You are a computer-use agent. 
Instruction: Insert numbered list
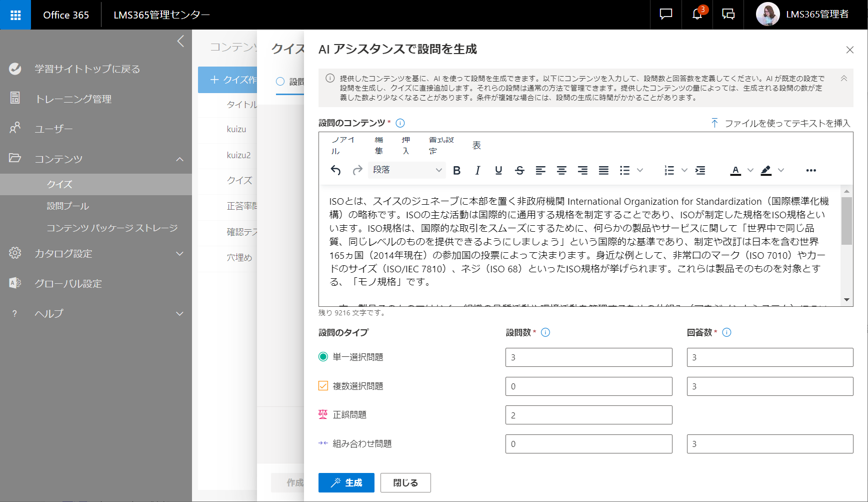(x=669, y=170)
